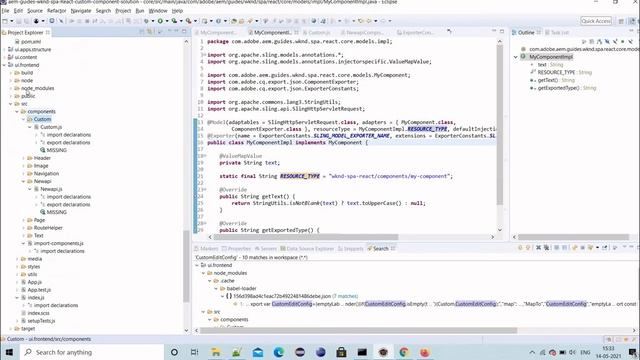Screen dimensions: 640x360
Task: Open File Explorer from the taskbar
Action: pyautogui.click(x=216, y=352)
